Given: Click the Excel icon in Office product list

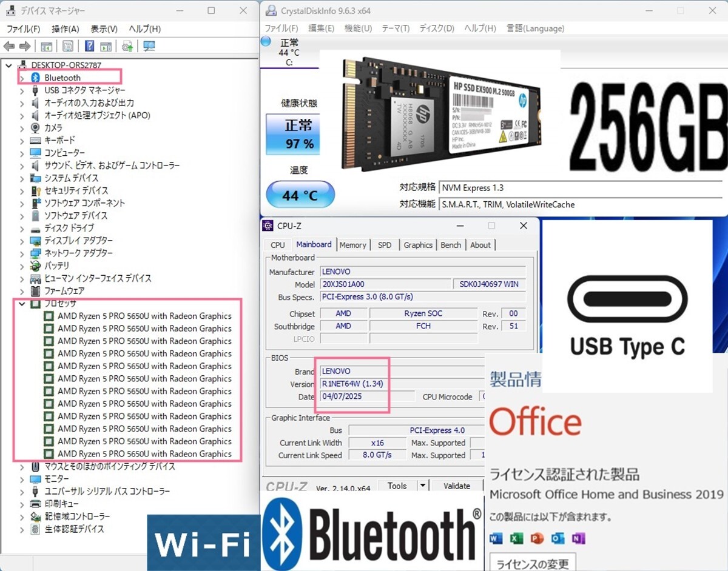Looking at the screenshot, I should pos(516,538).
